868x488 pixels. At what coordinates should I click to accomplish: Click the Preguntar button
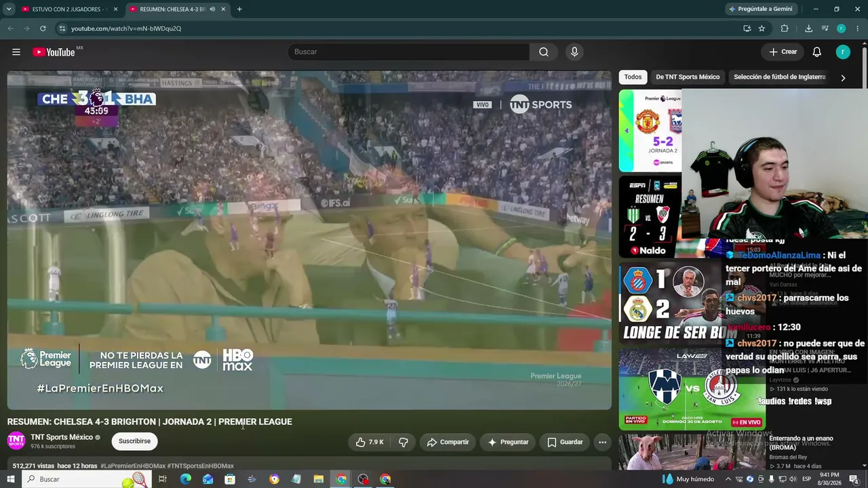508,442
